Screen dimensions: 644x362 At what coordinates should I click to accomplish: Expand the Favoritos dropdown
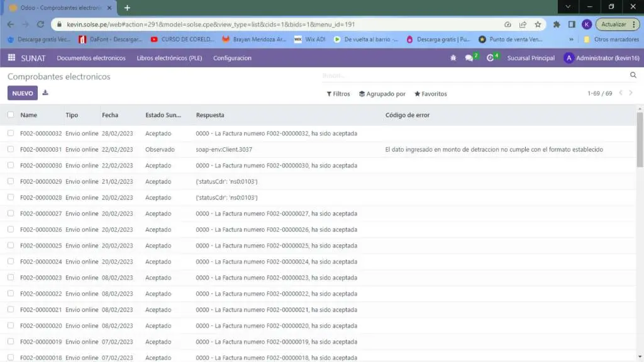tap(431, 94)
